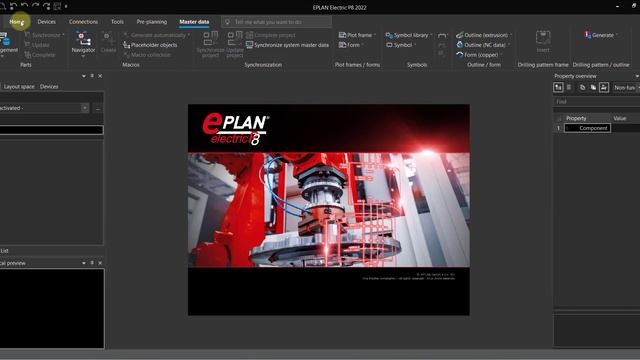Click the Find field in Property overview
This screenshot has width=640, height=360.
click(x=596, y=102)
